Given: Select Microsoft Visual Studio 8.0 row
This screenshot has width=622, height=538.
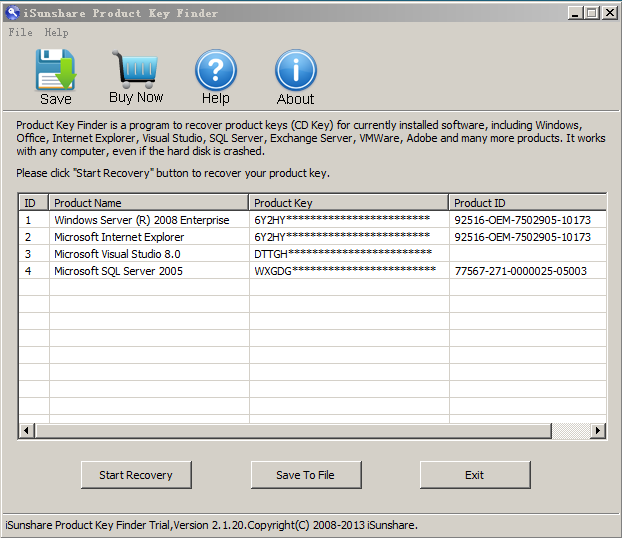Looking at the screenshot, I should tap(313, 254).
